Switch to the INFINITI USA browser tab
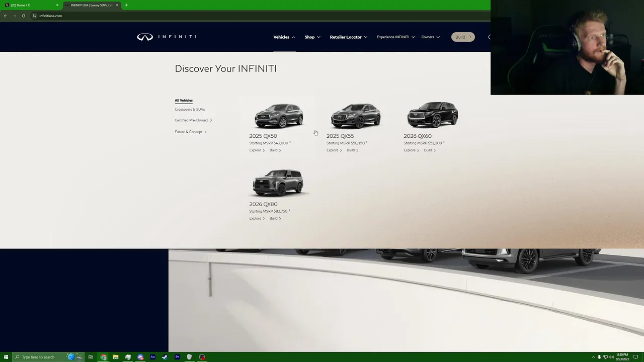Viewport: 644px width, 362px height. 92,5
